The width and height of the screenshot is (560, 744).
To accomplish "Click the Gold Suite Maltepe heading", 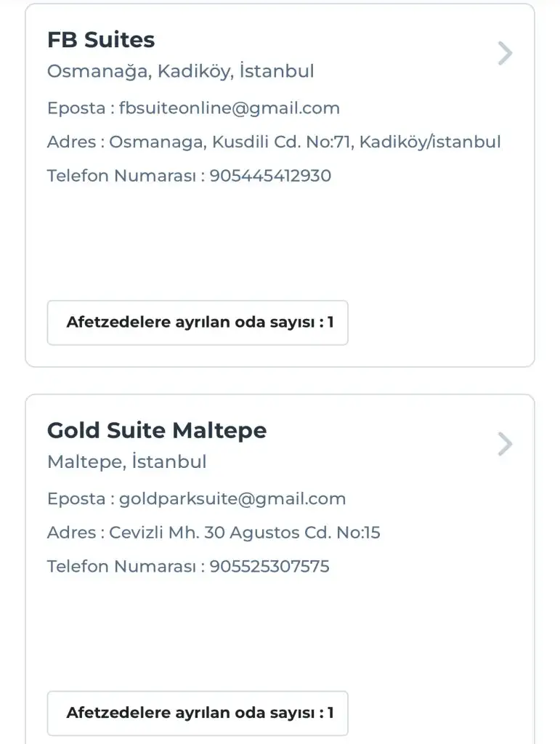I will (x=157, y=430).
